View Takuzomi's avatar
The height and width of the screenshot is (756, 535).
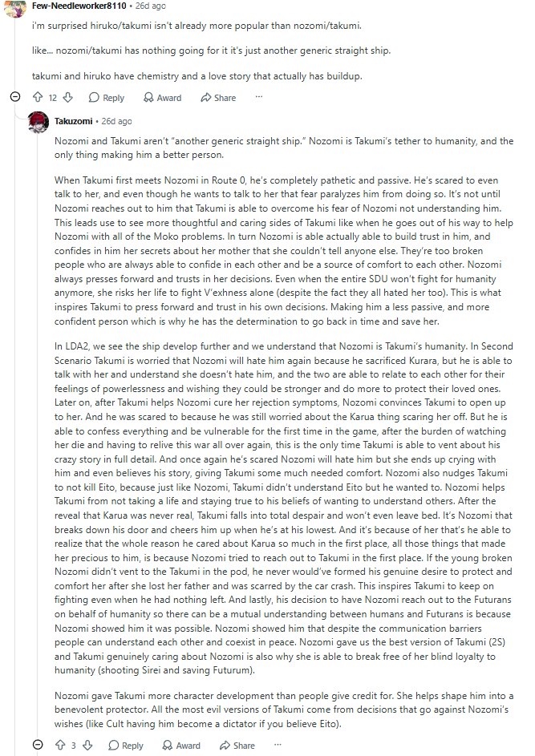coord(39,122)
